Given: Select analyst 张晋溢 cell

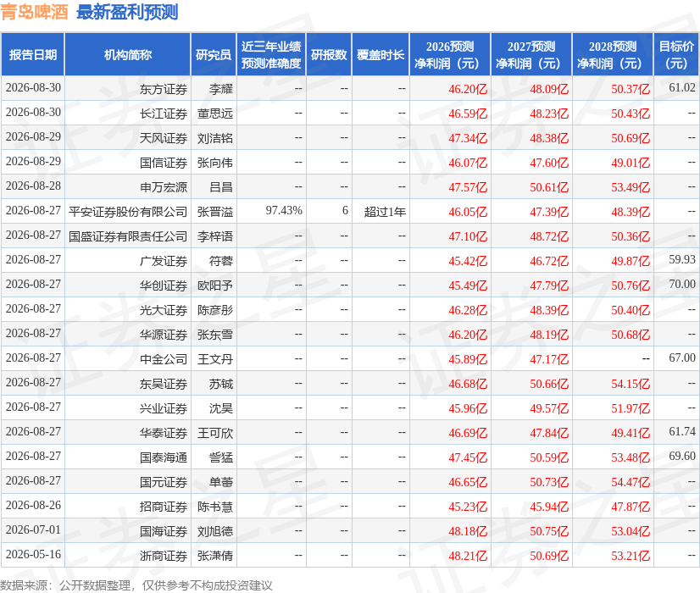Looking at the screenshot, I should point(215,212).
